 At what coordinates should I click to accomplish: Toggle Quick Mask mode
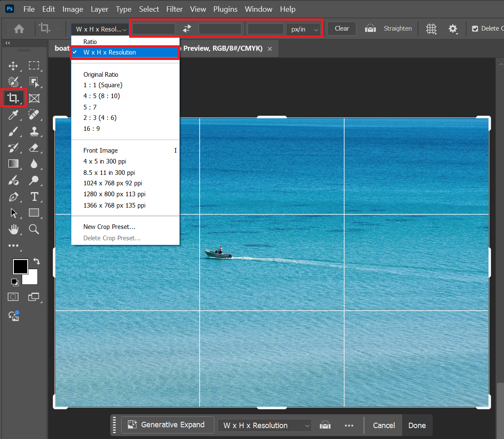[x=13, y=297]
